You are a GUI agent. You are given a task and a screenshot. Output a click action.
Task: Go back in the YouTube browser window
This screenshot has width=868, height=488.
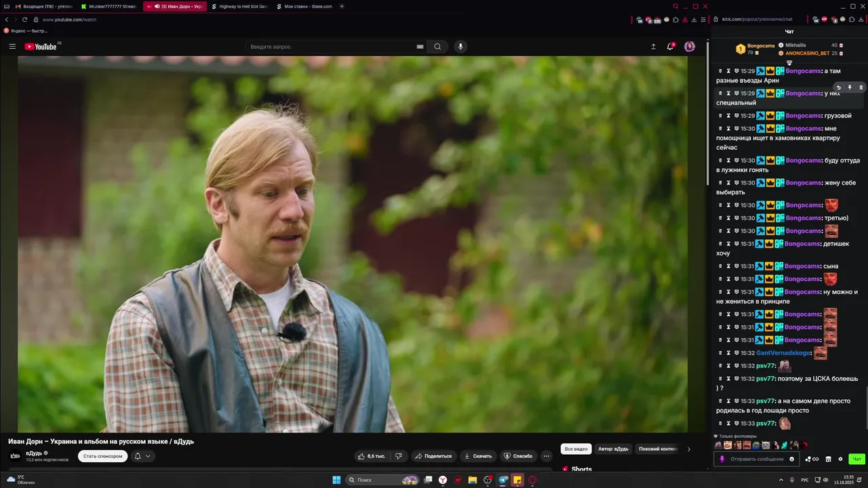click(7, 20)
